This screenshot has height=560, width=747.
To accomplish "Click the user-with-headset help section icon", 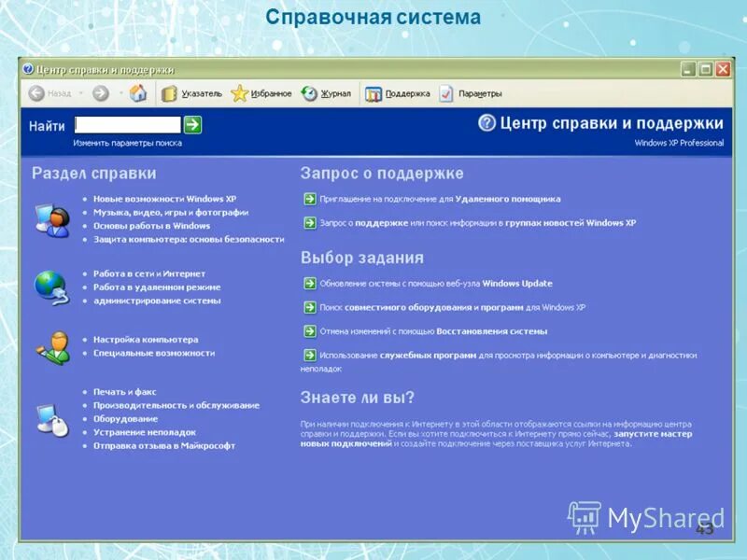I will click(x=52, y=220).
